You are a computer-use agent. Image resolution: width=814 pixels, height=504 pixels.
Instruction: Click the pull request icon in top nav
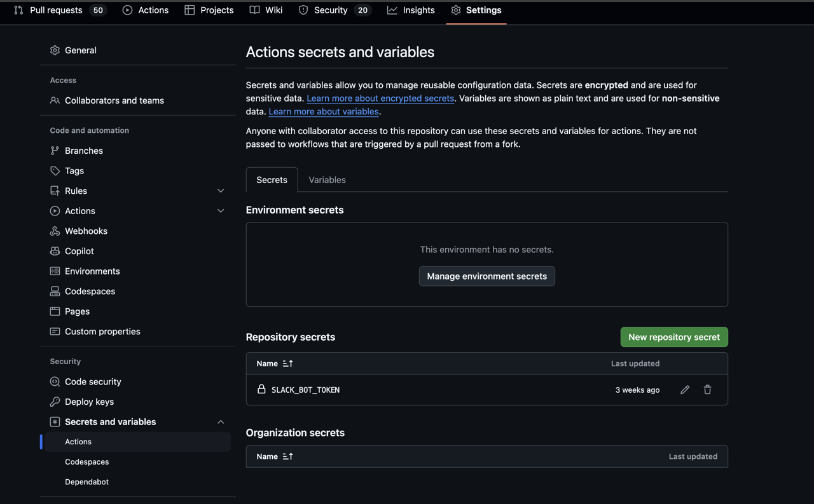(x=18, y=10)
